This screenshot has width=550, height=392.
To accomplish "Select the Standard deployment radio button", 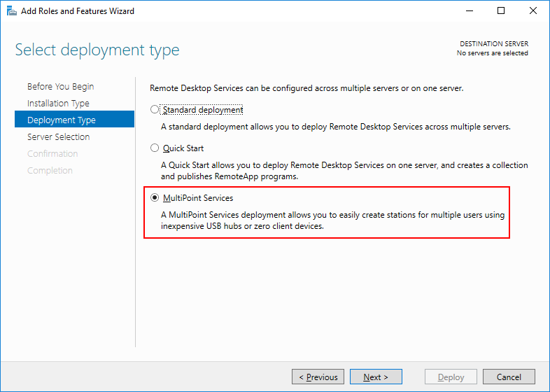I will 155,110.
